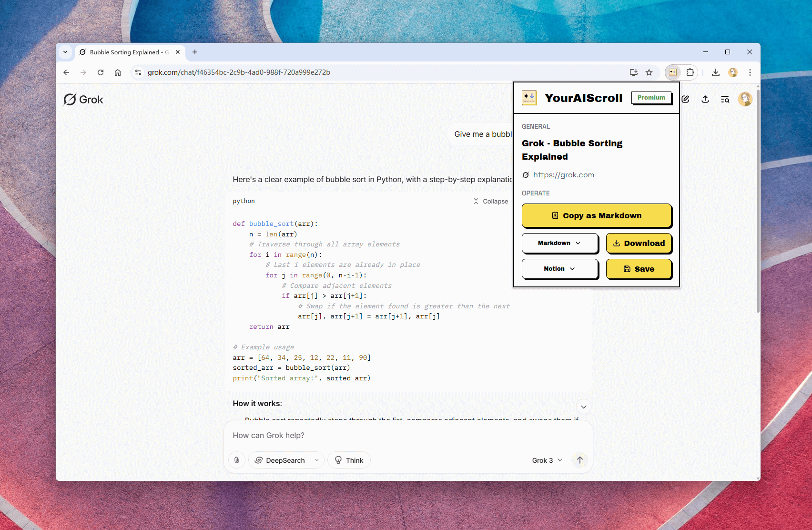Image resolution: width=812 pixels, height=530 pixels.
Task: Open Grok chat history search icon
Action: coord(725,99)
